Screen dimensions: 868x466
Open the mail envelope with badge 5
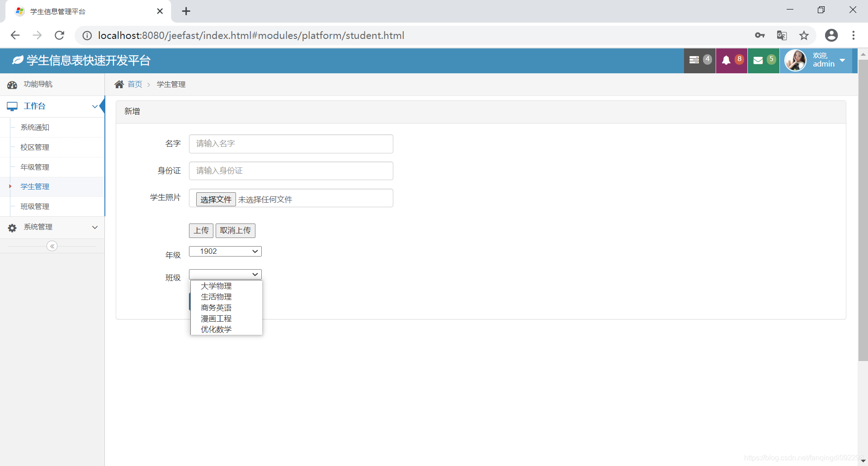tap(764, 60)
